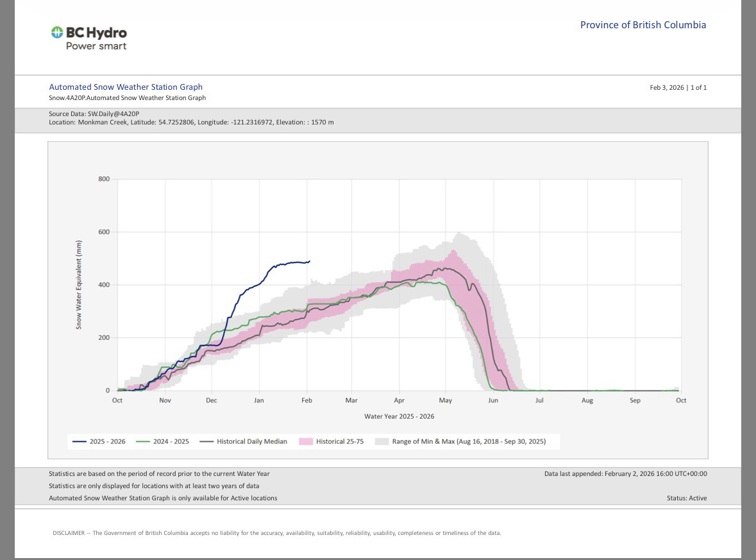Open the Province of British Columbia link
The width and height of the screenshot is (756, 560).
coord(643,25)
